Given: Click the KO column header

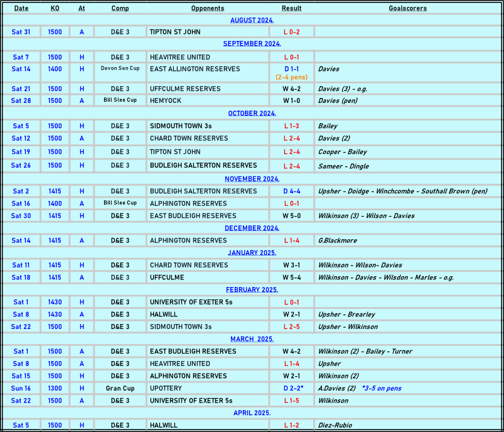Looking at the screenshot, I should 55,8.
